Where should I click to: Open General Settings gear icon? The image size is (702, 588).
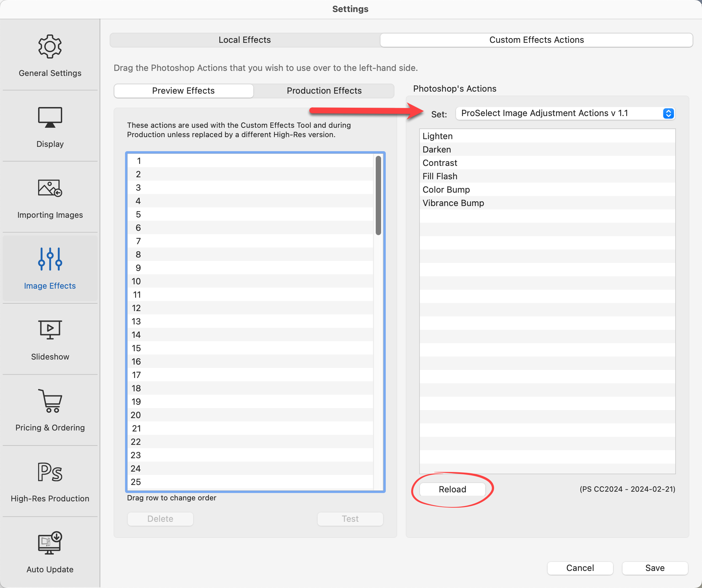pos(50,47)
